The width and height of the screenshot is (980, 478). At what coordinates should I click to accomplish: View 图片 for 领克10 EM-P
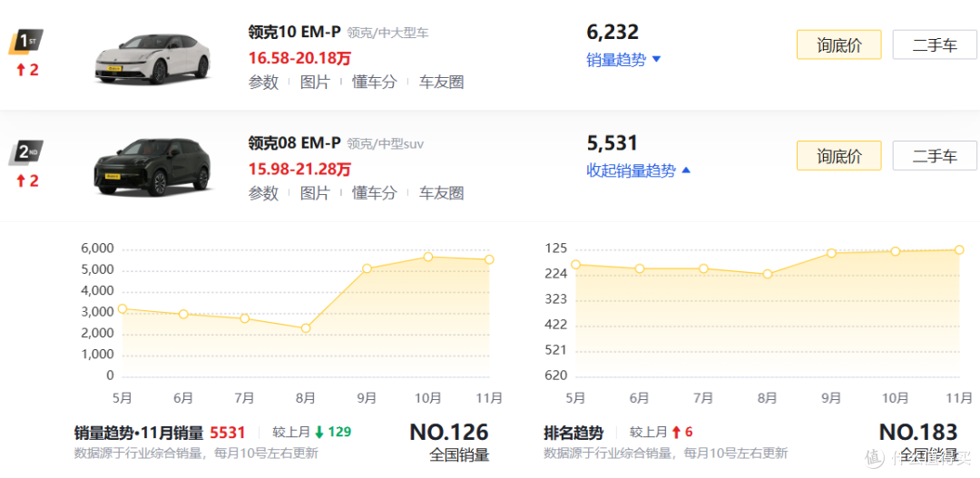point(314,82)
